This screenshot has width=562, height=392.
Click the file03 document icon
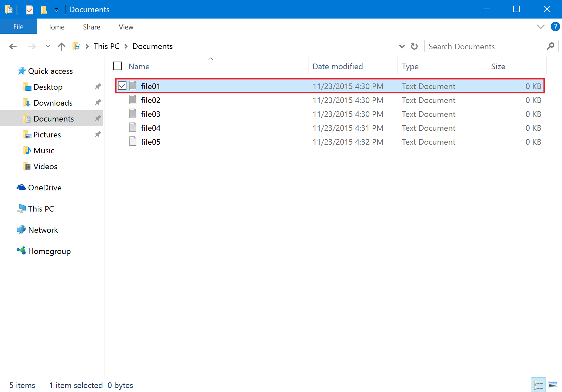click(x=133, y=114)
